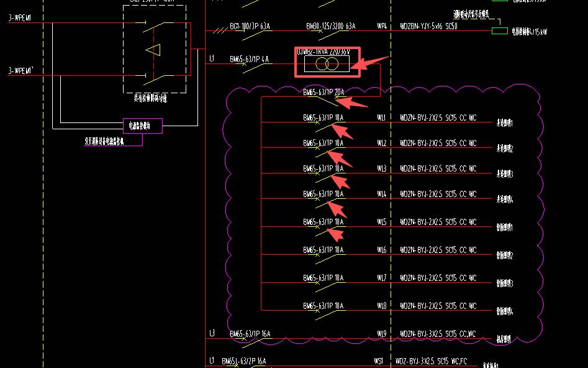588x368 pixels.
Task: Select the WDZBN-YJY-5x16 SC50 cable text
Action: point(428,26)
